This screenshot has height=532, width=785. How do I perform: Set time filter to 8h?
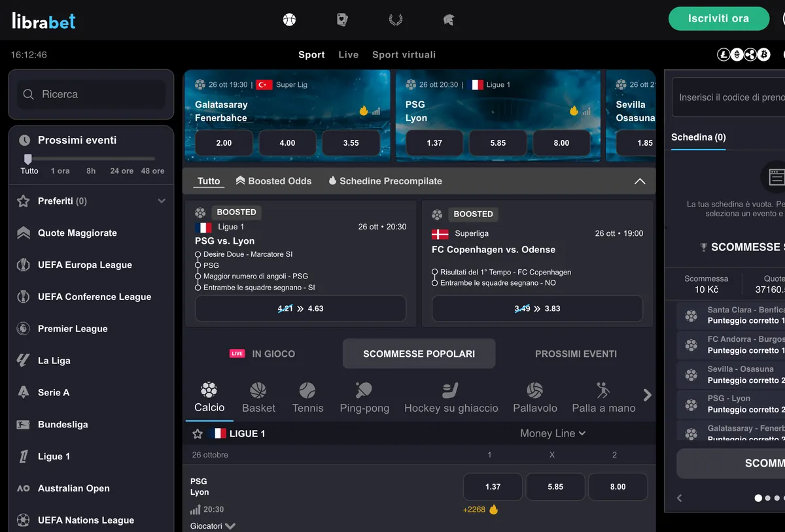tap(91, 171)
